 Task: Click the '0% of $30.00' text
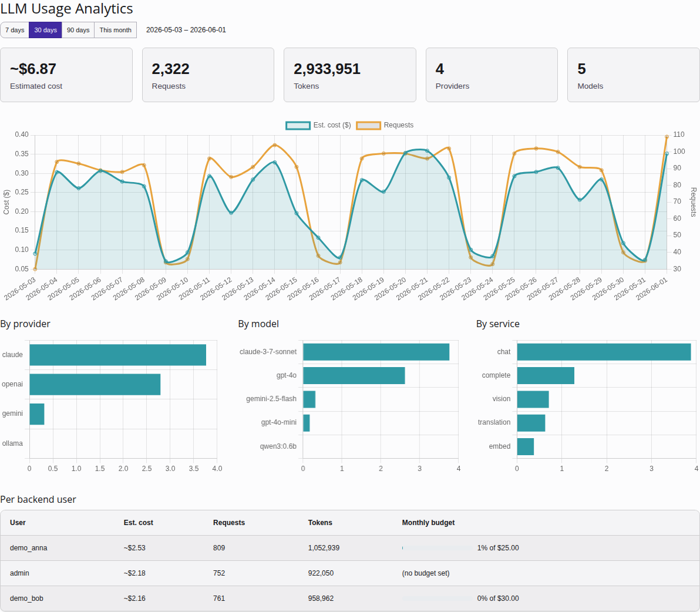(498, 598)
